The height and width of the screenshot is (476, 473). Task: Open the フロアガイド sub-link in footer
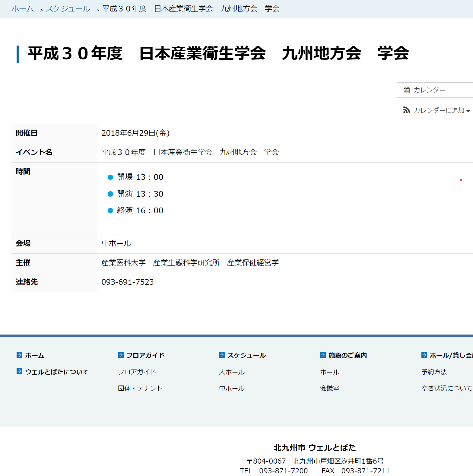137,372
